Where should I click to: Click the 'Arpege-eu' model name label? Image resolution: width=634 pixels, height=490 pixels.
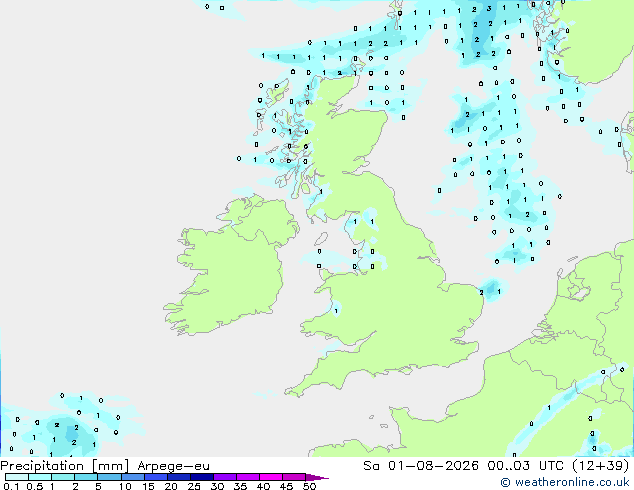pos(173,466)
